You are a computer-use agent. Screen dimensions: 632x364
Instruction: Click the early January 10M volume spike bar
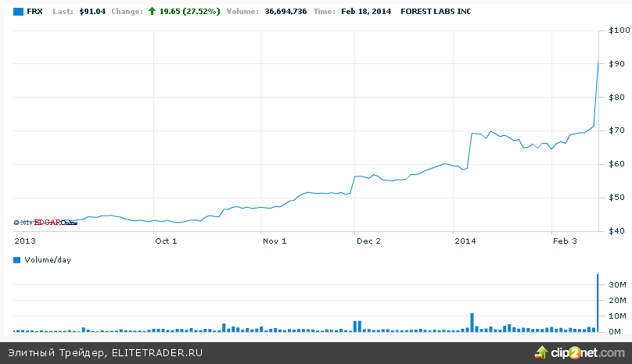point(472,323)
